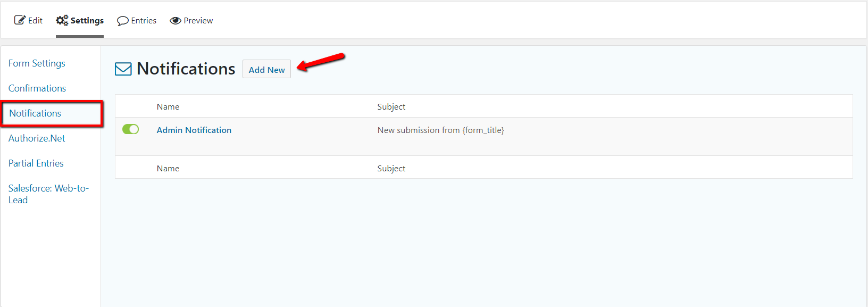Click the Entries speech bubble icon
Viewport: 868px width, 307px height.
coord(123,21)
